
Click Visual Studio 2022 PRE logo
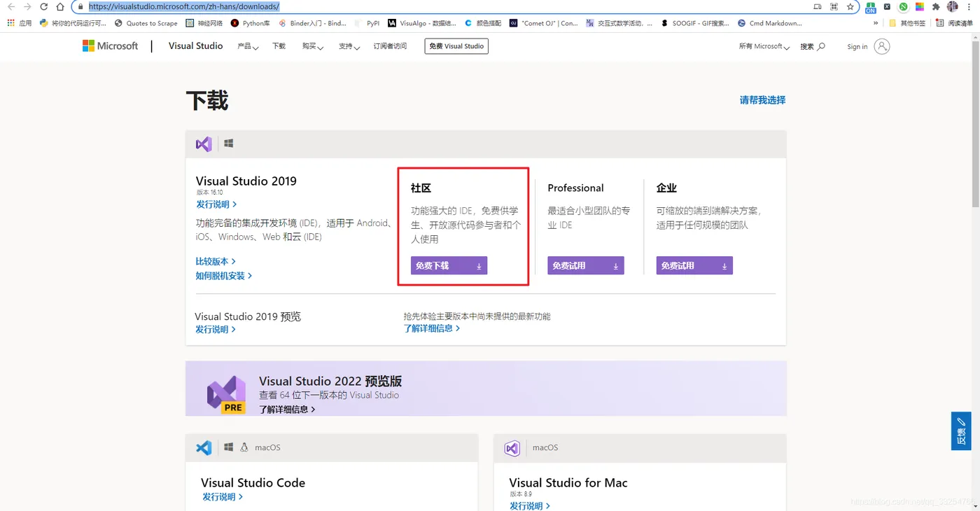coord(226,394)
